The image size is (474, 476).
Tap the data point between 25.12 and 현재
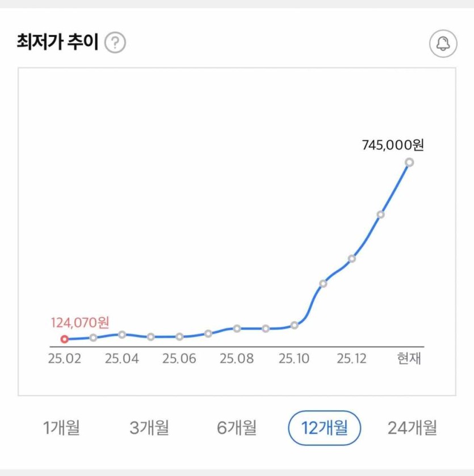coord(380,214)
